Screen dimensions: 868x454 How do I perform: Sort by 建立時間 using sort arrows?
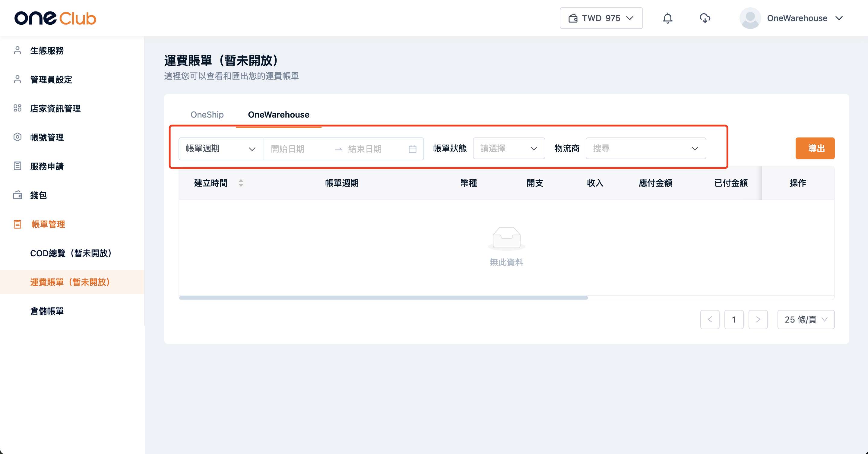point(241,183)
